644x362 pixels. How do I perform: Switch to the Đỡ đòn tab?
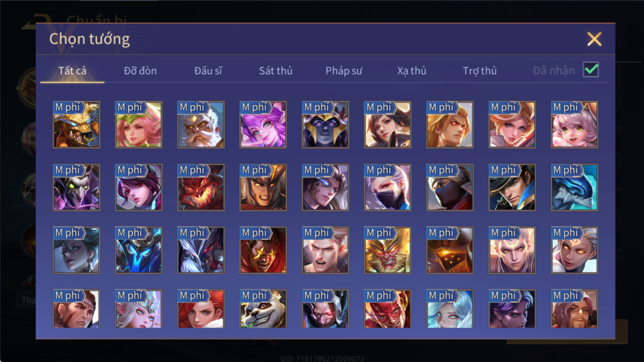point(140,71)
